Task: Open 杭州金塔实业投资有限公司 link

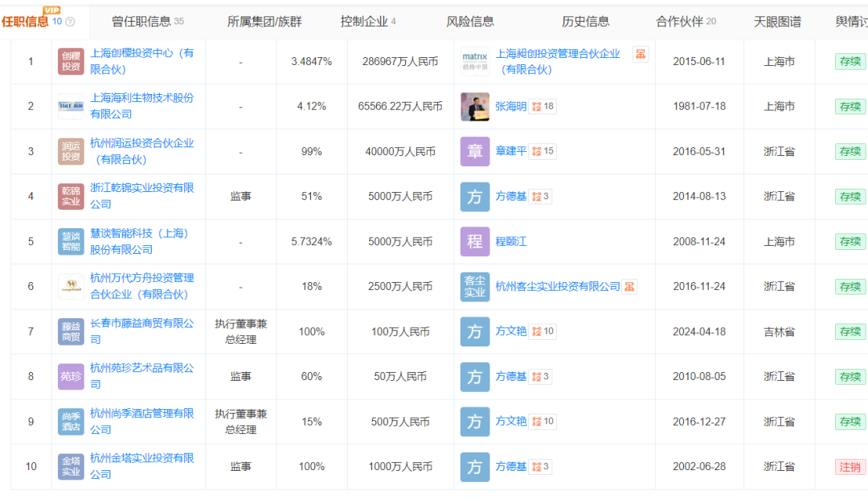Action: pos(142,467)
